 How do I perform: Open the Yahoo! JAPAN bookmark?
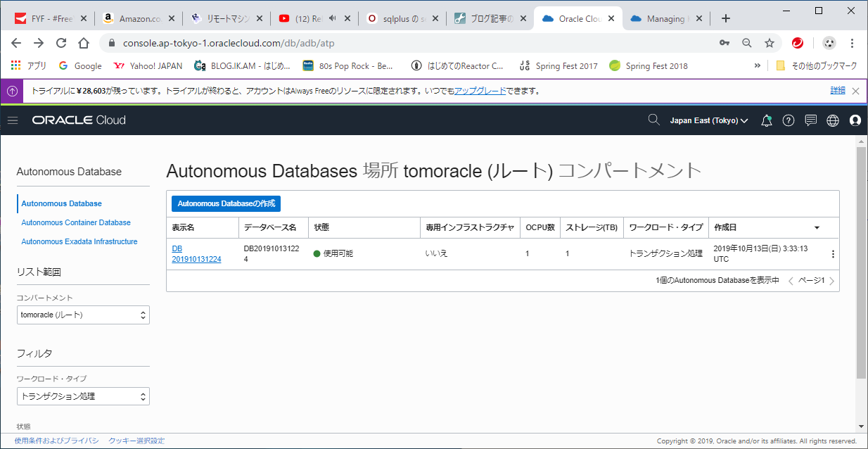point(148,65)
